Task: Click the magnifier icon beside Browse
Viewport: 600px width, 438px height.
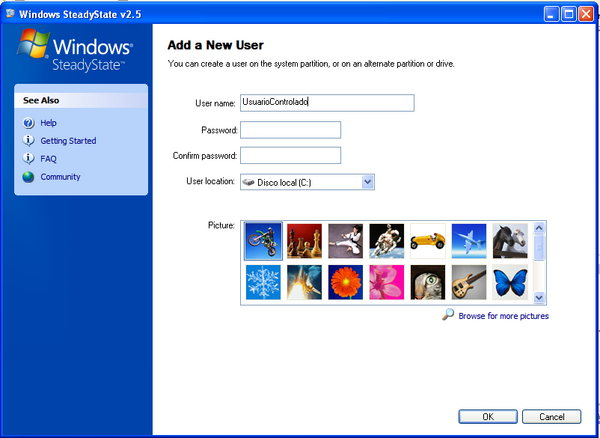Action: pyautogui.click(x=448, y=315)
